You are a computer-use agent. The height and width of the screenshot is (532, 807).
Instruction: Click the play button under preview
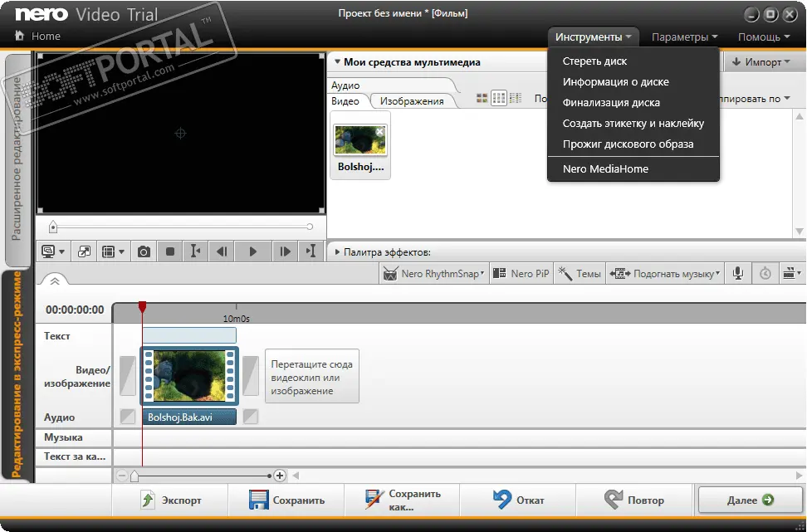tap(253, 251)
